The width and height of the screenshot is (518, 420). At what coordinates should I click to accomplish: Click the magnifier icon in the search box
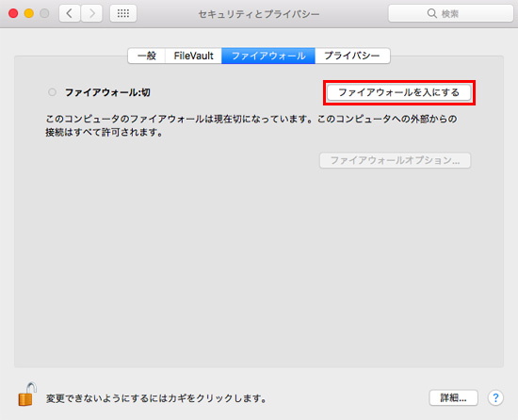pos(431,13)
